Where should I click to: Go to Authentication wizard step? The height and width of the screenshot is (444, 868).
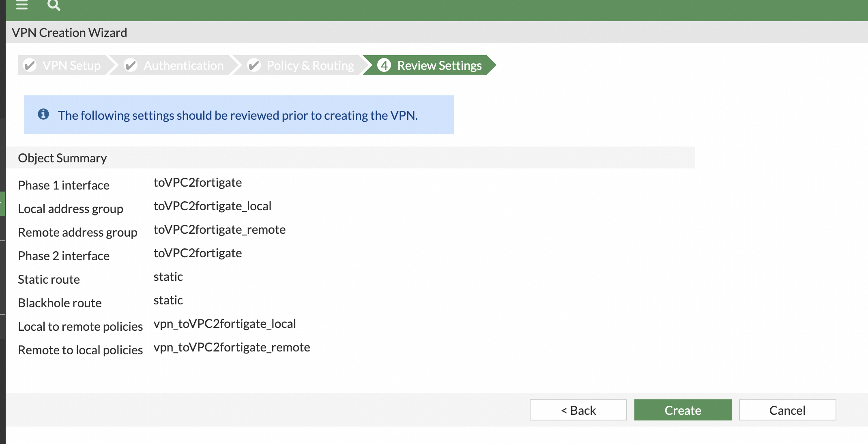(183, 65)
